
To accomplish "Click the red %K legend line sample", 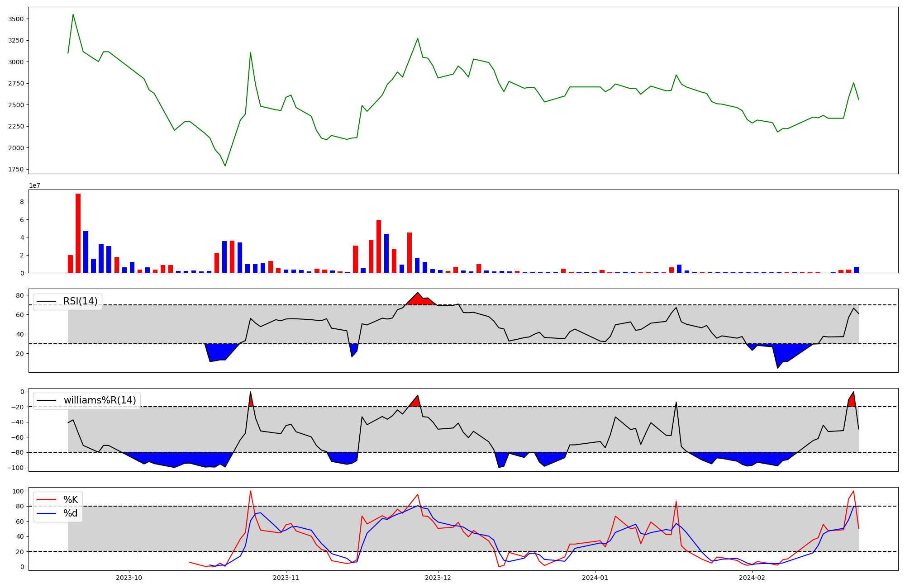I will [46, 500].
